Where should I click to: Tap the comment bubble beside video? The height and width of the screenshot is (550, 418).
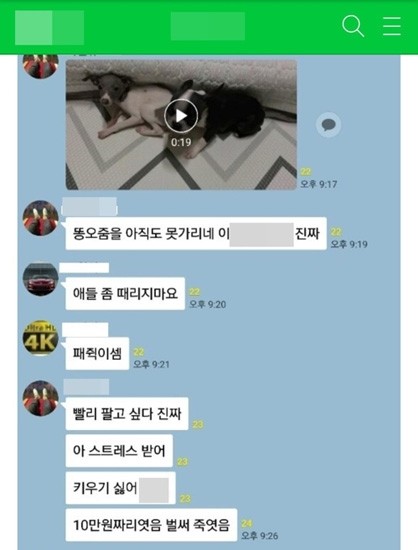pyautogui.click(x=328, y=125)
